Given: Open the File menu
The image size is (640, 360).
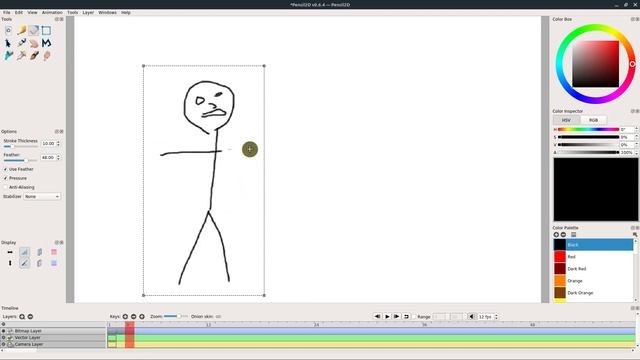Looking at the screenshot, I should pos(7,13).
